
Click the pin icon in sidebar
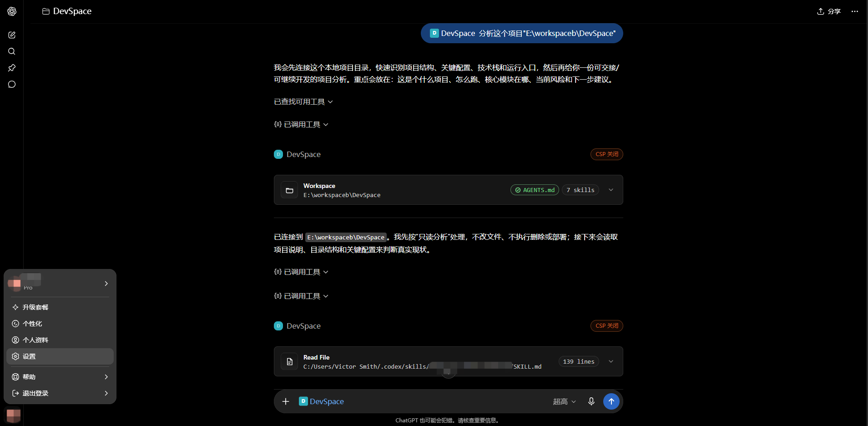pyautogui.click(x=12, y=68)
